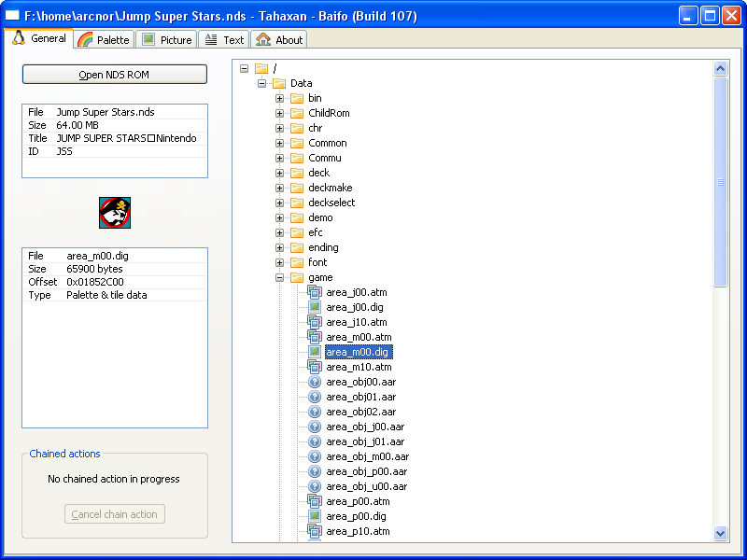Expand the demo folder
Screen dimensions: 747x560
point(279,217)
